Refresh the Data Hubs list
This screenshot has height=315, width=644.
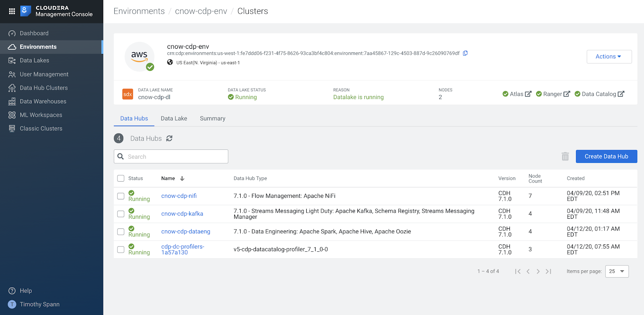coord(169,138)
